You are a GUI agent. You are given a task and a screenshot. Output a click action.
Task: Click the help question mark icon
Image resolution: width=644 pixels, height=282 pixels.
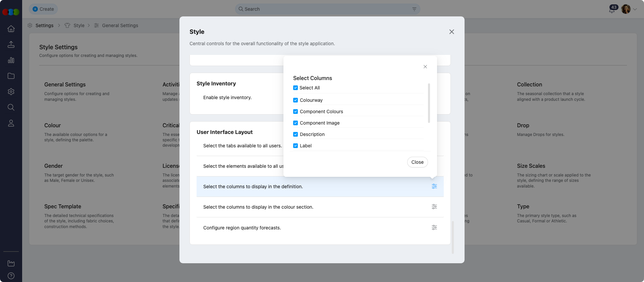pyautogui.click(x=11, y=276)
